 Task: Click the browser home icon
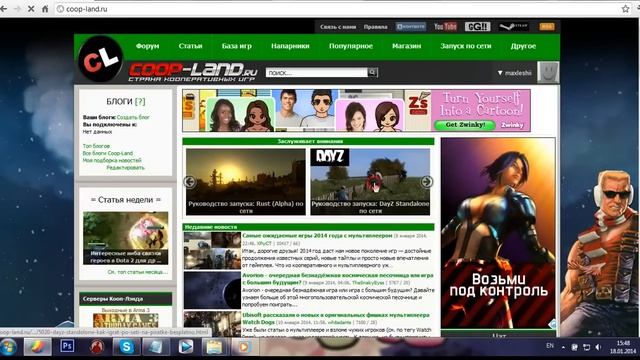tap(45, 9)
